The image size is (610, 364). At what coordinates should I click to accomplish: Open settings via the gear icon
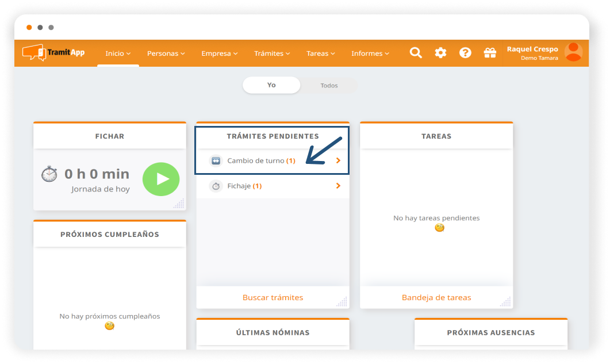[x=440, y=53]
